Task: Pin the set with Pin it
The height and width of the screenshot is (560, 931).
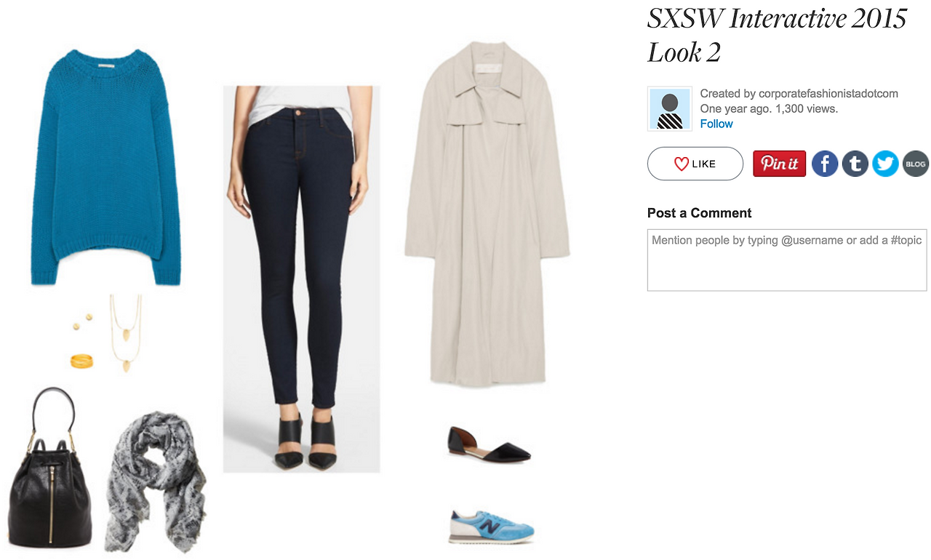Action: coord(779,164)
